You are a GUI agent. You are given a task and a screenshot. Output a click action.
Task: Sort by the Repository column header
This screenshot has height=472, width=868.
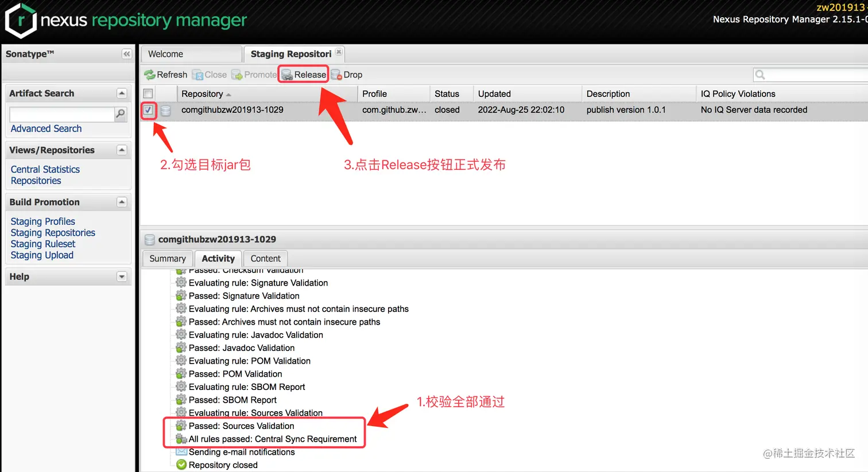pyautogui.click(x=267, y=93)
